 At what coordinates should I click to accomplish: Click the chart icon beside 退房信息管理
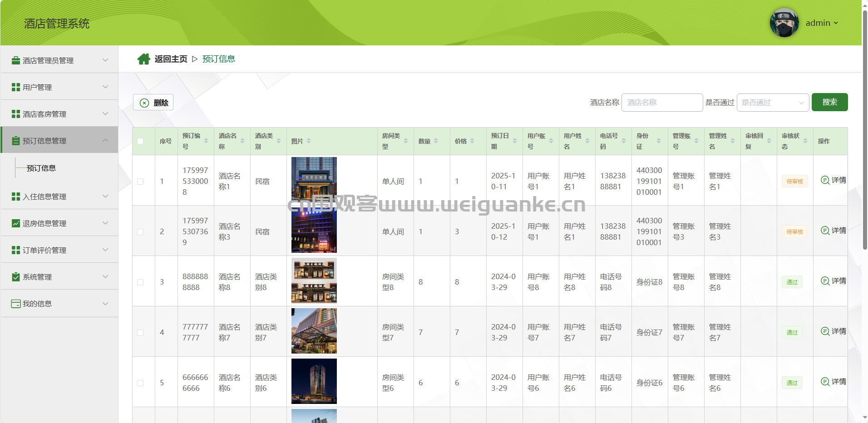click(x=16, y=223)
